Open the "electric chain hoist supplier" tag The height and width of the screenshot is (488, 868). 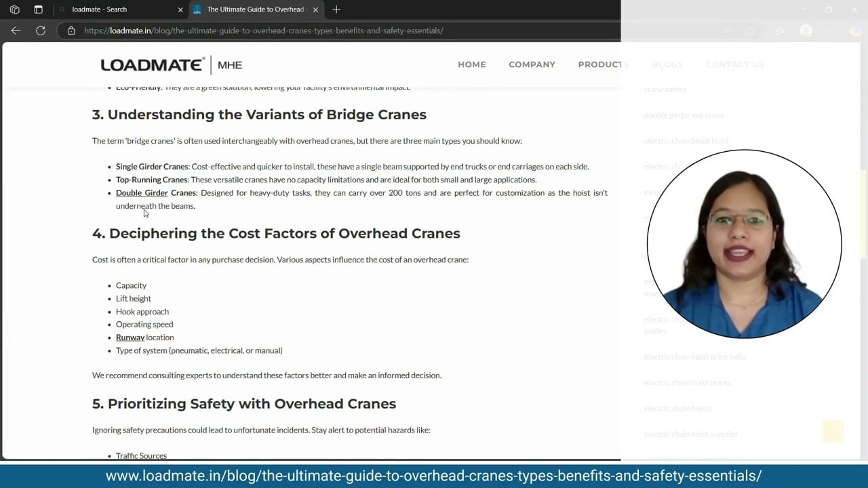pyautogui.click(x=690, y=434)
